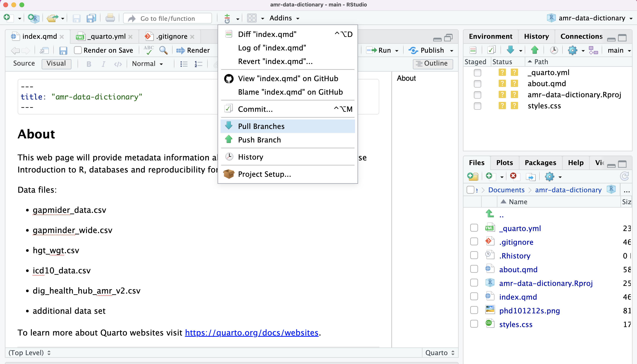
Task: Click Documents in Files breadcrumb
Action: pos(506,190)
